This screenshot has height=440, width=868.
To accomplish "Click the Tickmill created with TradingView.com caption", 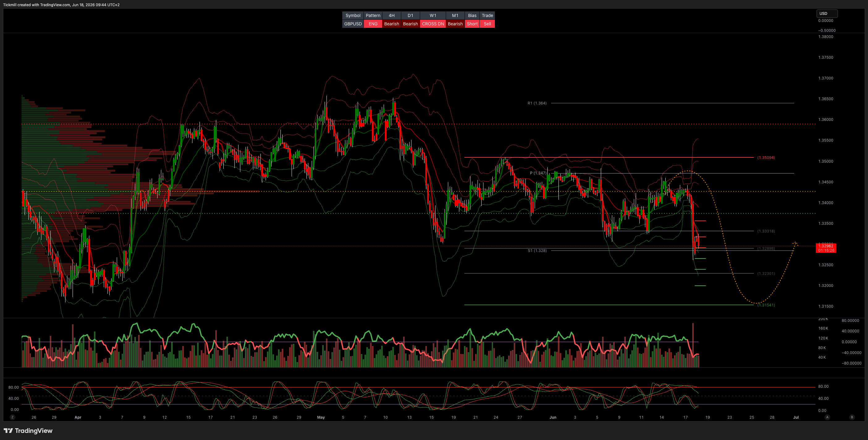I will click(61, 5).
